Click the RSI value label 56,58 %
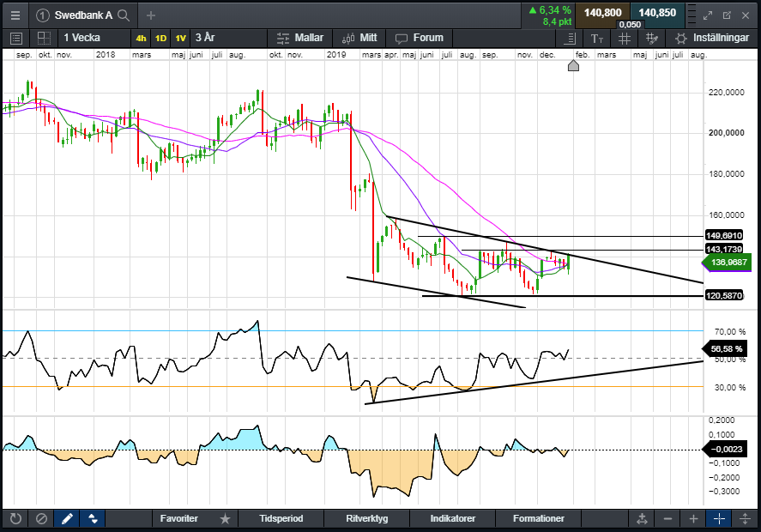 726,348
